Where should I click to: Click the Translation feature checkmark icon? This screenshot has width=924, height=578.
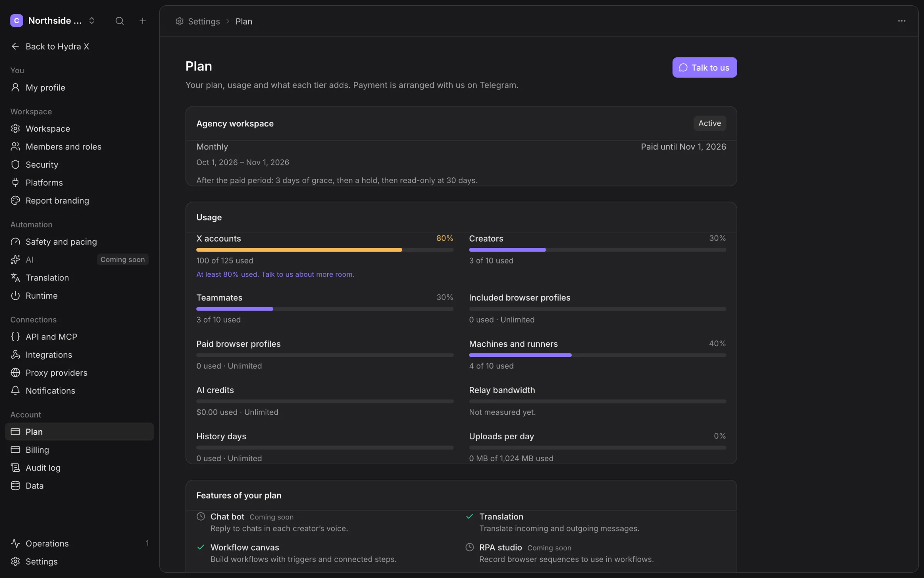pos(470,516)
